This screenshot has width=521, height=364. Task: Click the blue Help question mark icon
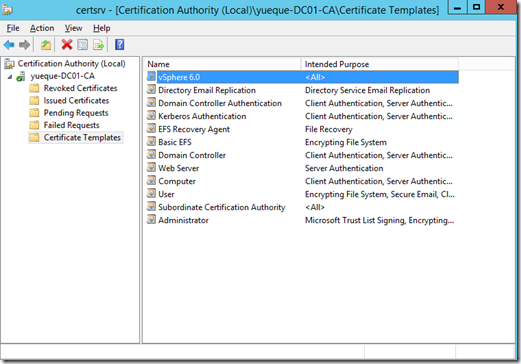119,44
